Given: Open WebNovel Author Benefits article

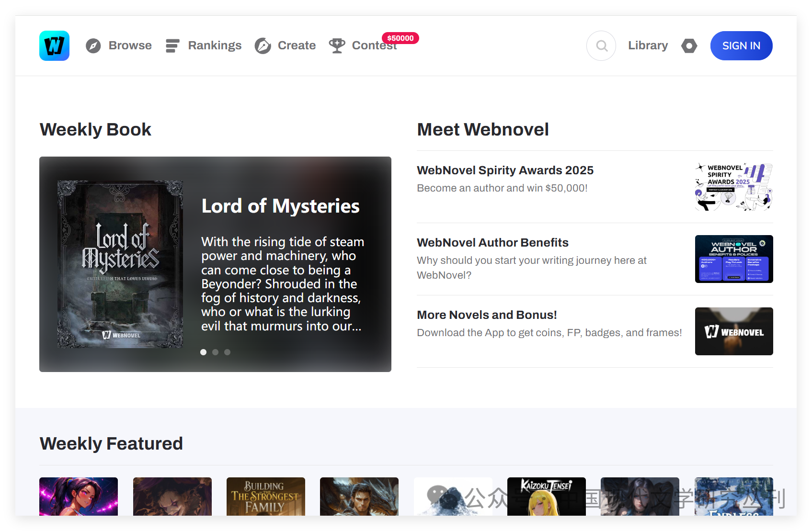Looking at the screenshot, I should click(x=492, y=243).
